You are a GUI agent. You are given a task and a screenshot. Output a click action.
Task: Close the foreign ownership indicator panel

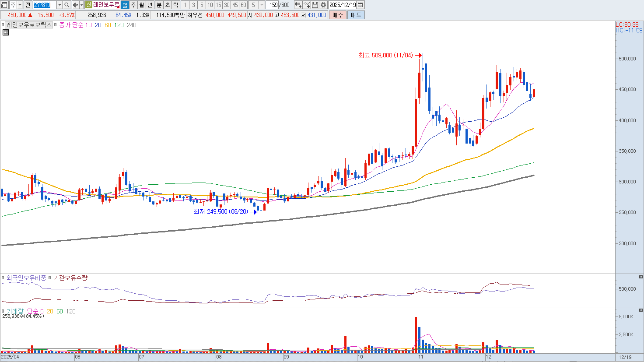[640, 277]
